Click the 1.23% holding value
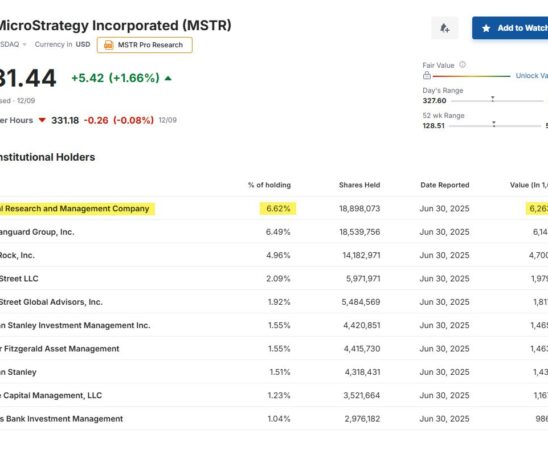 [279, 395]
